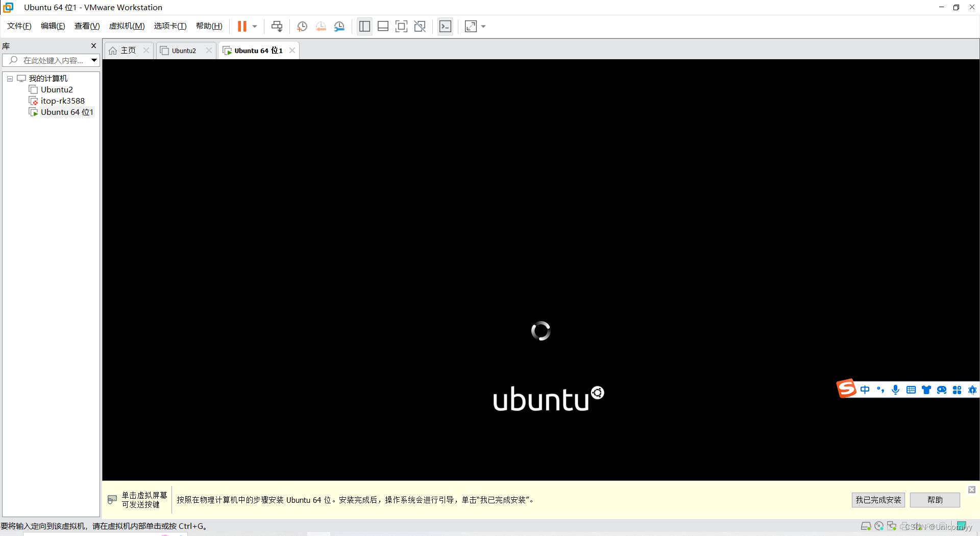The image size is (980, 536).
Task: Click the Sogou game controller icon
Action: 942,390
